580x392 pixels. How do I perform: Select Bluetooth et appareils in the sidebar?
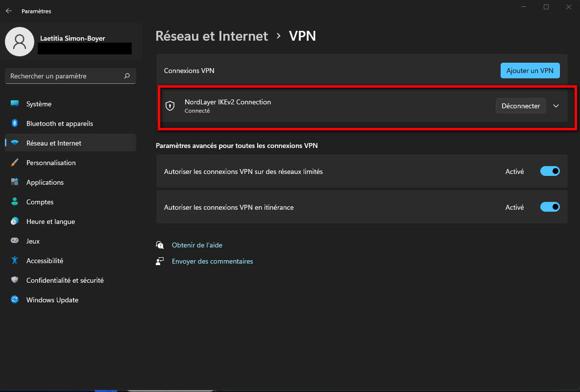click(x=59, y=123)
